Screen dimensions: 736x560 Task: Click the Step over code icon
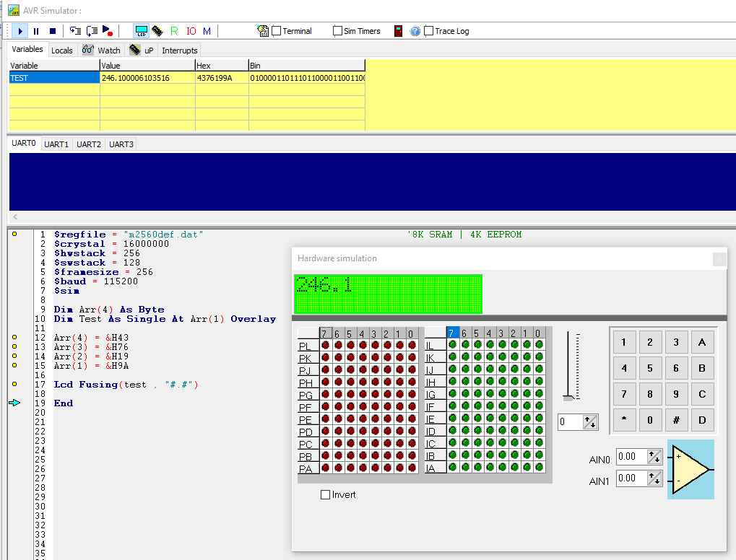(92, 31)
